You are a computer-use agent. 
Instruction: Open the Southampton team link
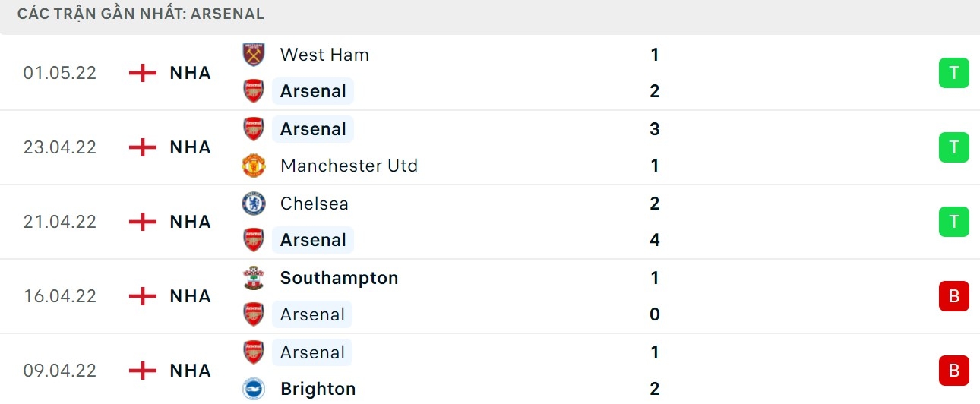pyautogui.click(x=339, y=278)
